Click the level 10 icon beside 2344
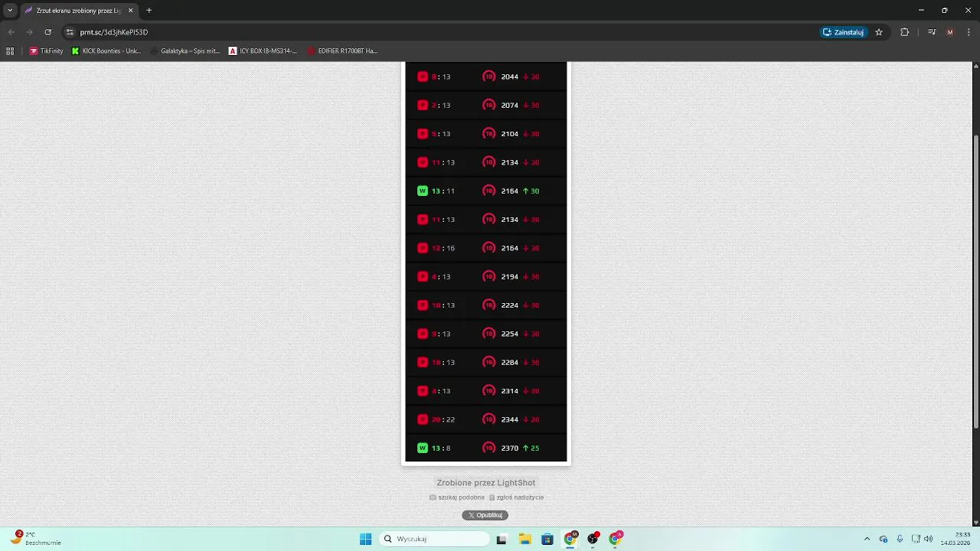 click(489, 419)
